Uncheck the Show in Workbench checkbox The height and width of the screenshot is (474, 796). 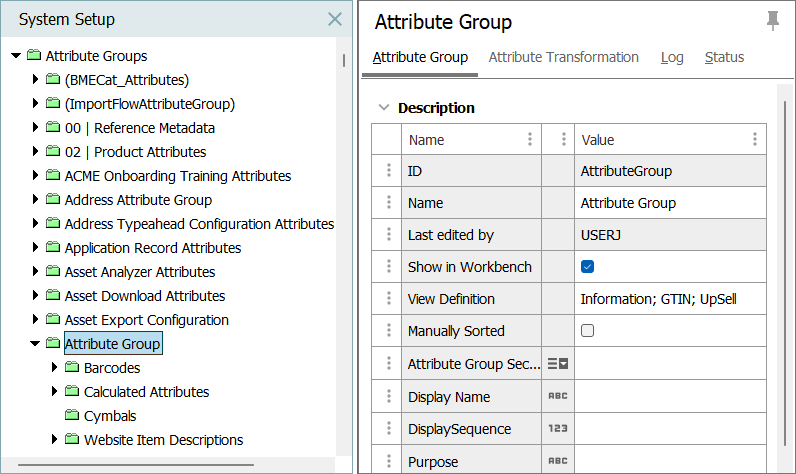[588, 267]
